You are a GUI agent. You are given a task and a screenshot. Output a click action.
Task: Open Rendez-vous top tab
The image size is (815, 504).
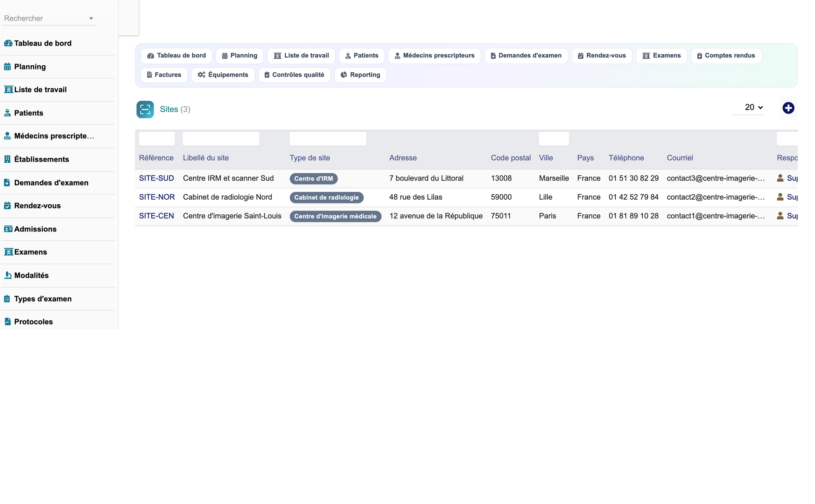click(602, 56)
